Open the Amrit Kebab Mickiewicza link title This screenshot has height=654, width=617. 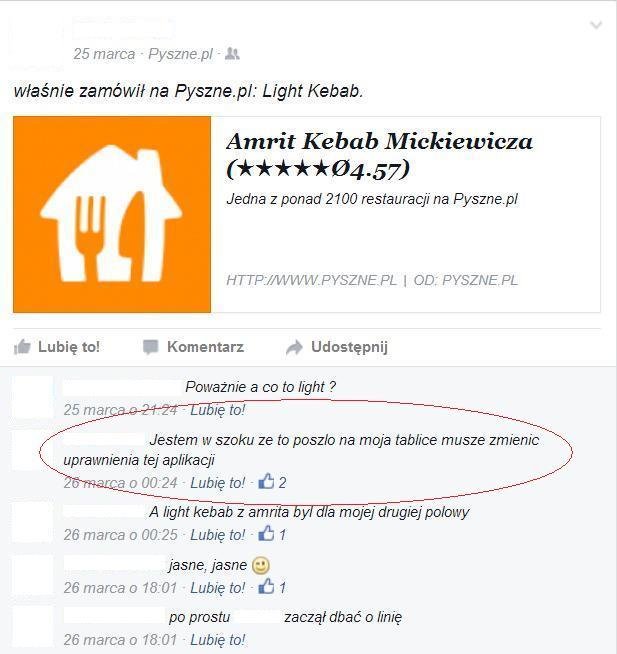coord(379,156)
